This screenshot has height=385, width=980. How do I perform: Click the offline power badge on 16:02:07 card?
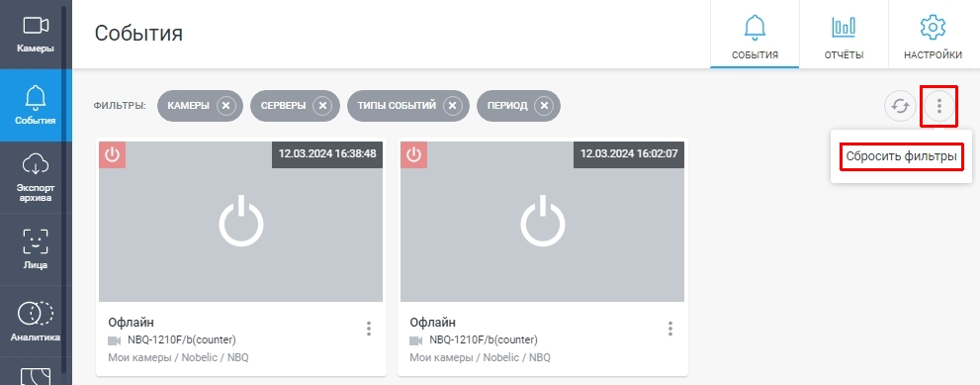pyautogui.click(x=413, y=154)
